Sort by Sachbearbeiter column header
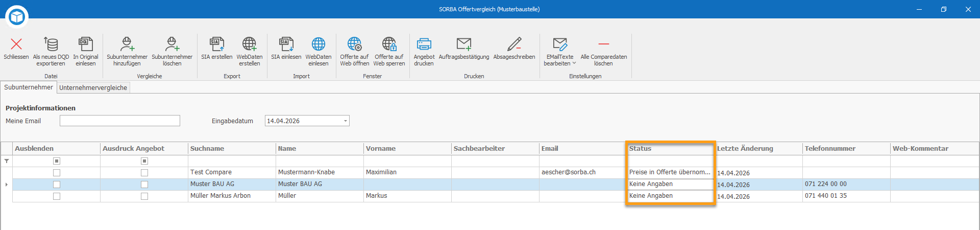The width and height of the screenshot is (980, 230). pos(495,149)
